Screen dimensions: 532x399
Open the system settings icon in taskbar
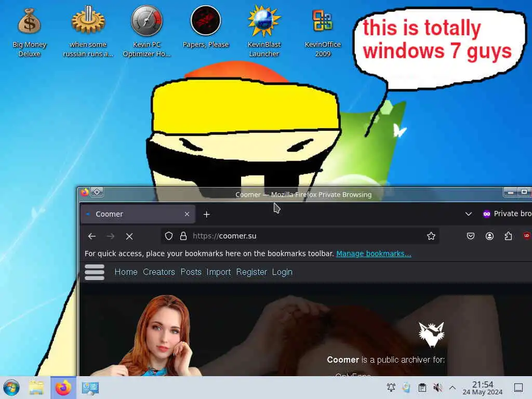(90, 388)
